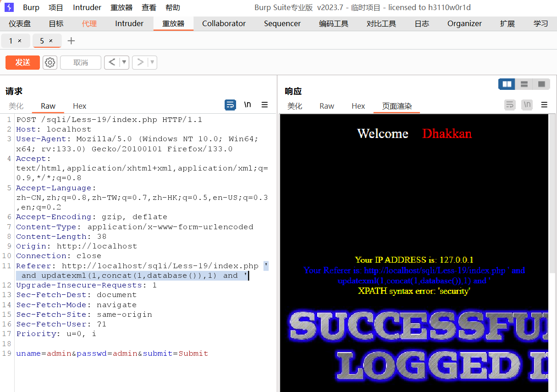557x392 pixels.
Task: Switch to Sequencer tab
Action: click(282, 23)
